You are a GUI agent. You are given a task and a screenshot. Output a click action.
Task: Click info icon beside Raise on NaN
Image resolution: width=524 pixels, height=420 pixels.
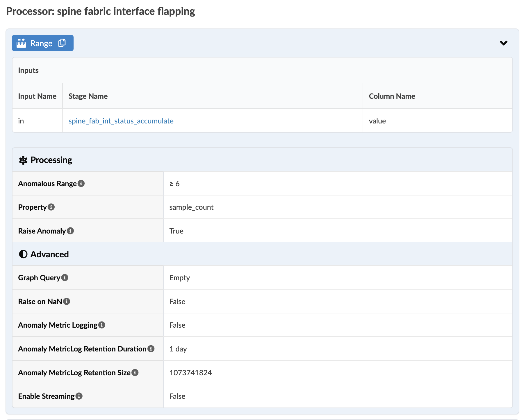click(67, 301)
